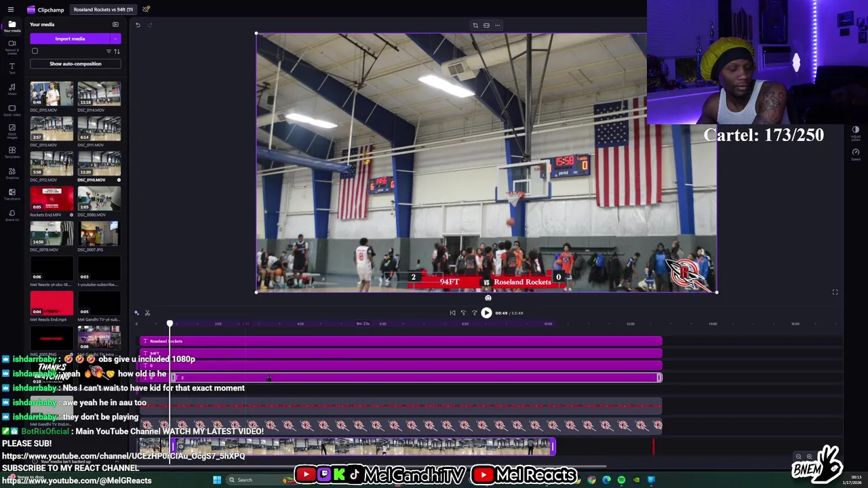Click Show auto-composition button
This screenshot has width=868, height=488.
[75, 64]
